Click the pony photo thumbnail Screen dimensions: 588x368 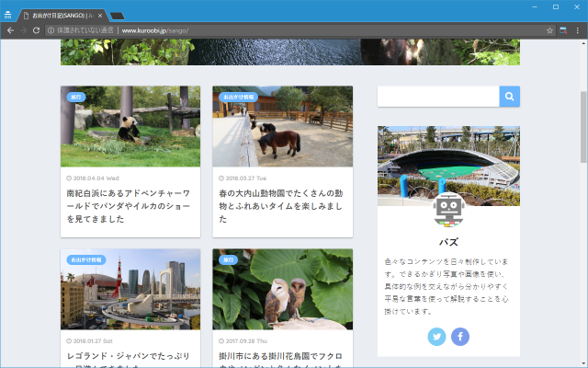click(282, 127)
